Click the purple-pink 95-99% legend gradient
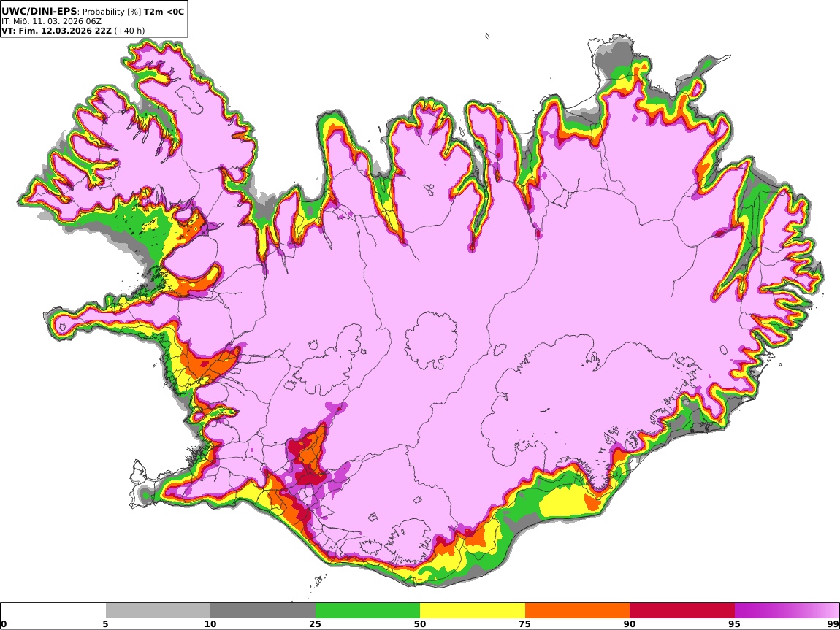Viewport: 840px width, 630px height. 787,611
